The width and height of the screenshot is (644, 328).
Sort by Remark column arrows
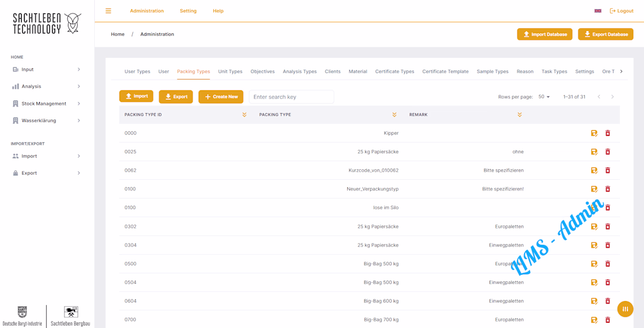point(519,115)
